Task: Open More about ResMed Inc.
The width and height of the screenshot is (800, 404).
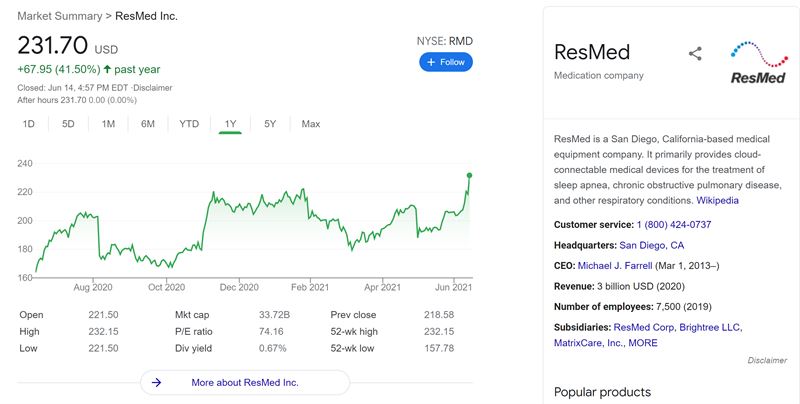Action: (245, 382)
